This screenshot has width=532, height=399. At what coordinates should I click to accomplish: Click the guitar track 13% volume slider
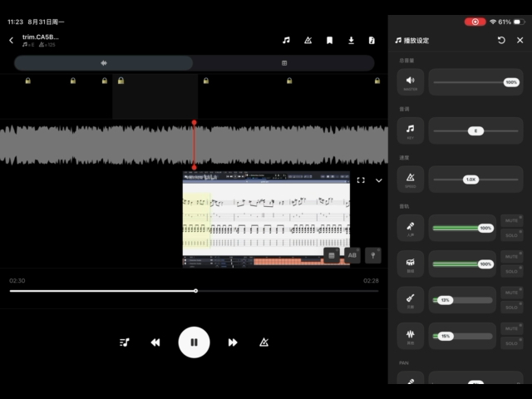coord(462,300)
